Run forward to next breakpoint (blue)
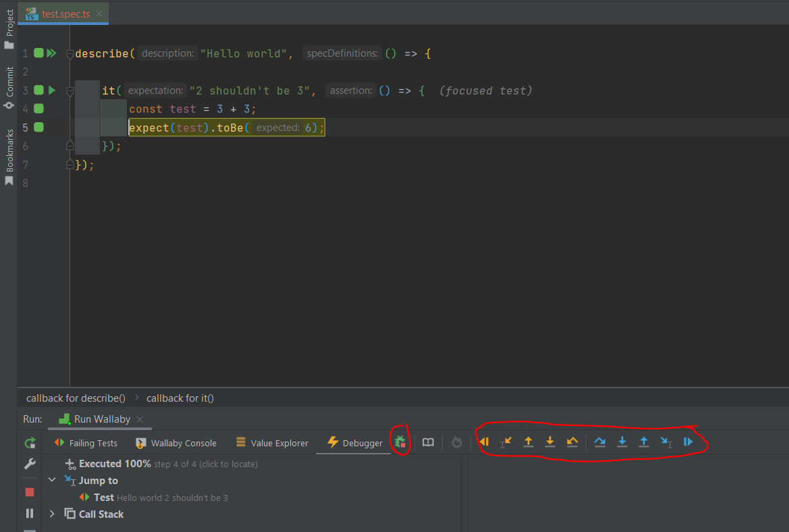The image size is (789, 532). click(x=688, y=442)
